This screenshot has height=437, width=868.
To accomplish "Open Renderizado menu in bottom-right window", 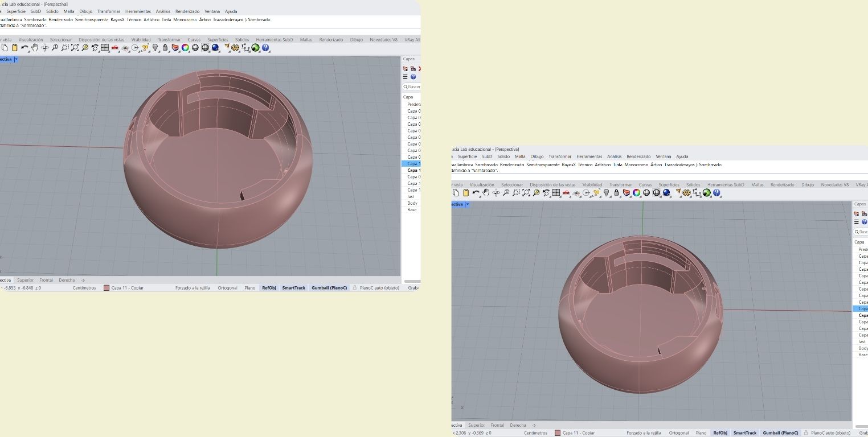I will 638,156.
